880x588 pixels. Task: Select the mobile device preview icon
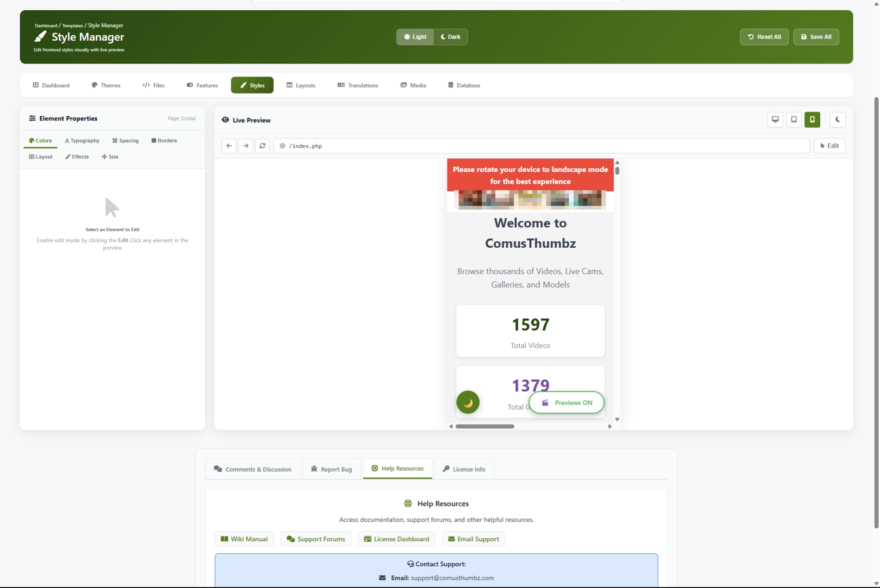[812, 119]
